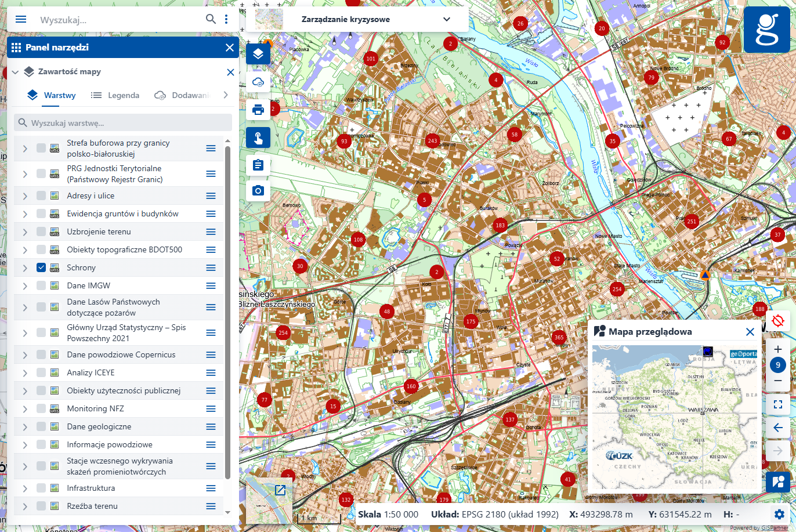Enable the Dane IMGW layer

point(41,285)
